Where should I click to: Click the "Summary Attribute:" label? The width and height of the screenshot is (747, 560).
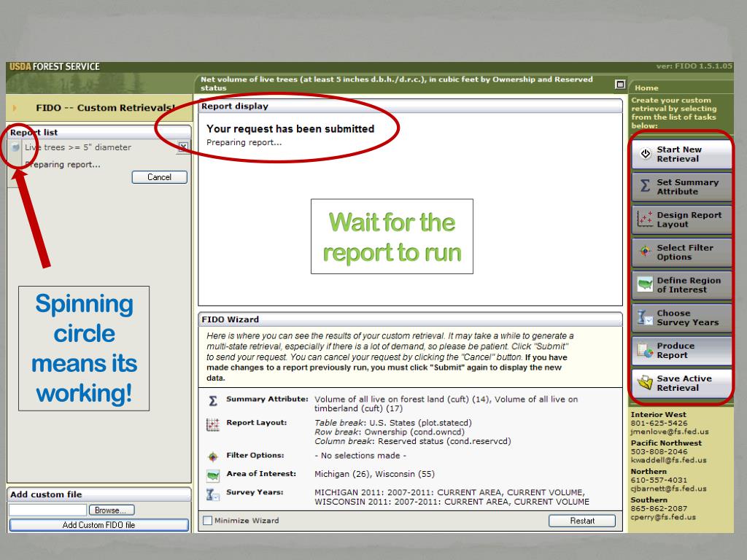(x=267, y=399)
